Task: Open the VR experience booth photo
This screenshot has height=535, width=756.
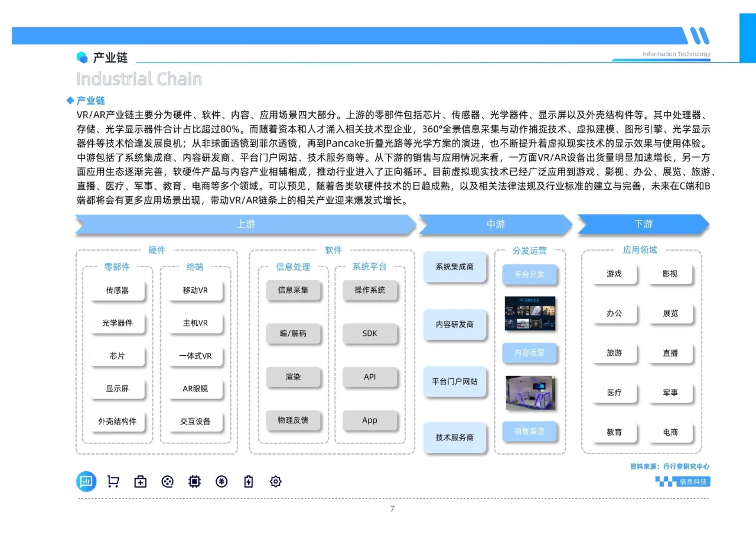Action: (530, 393)
